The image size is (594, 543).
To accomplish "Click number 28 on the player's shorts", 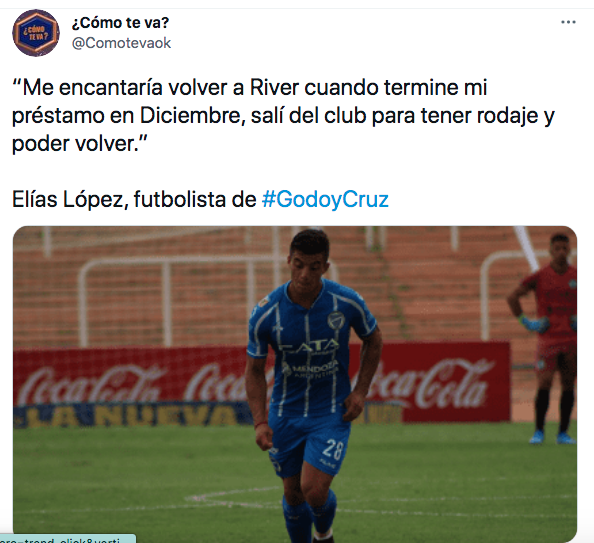I will tap(333, 450).
